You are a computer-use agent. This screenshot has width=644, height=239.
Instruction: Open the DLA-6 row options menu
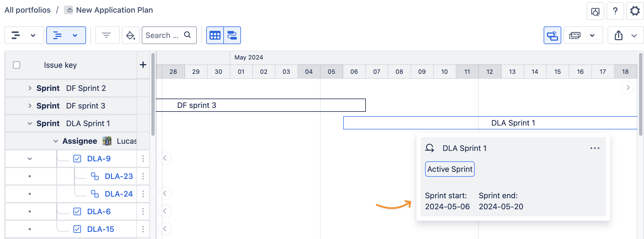coord(143,211)
